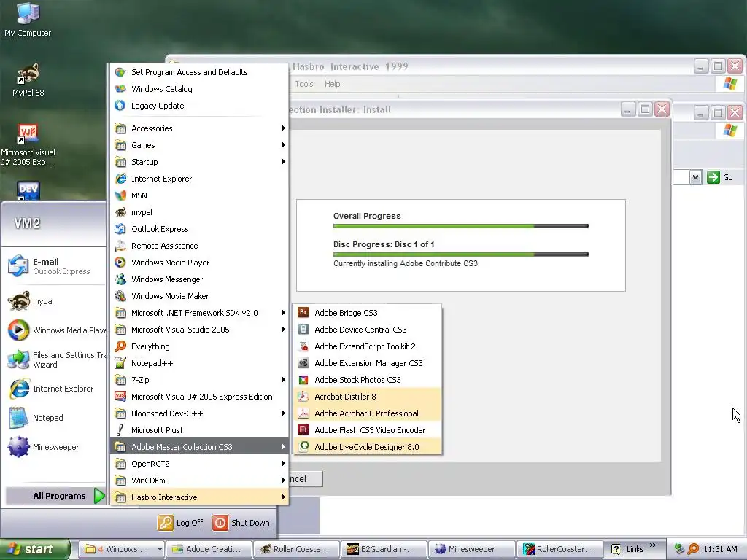Image resolution: width=747 pixels, height=560 pixels.
Task: Open Tools menu in Hasbro folder window
Action: click(304, 84)
